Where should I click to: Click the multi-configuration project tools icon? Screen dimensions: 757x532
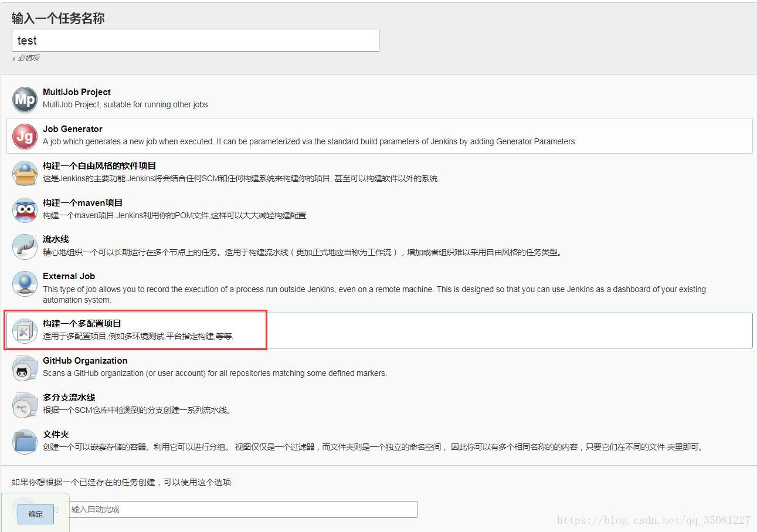click(25, 331)
